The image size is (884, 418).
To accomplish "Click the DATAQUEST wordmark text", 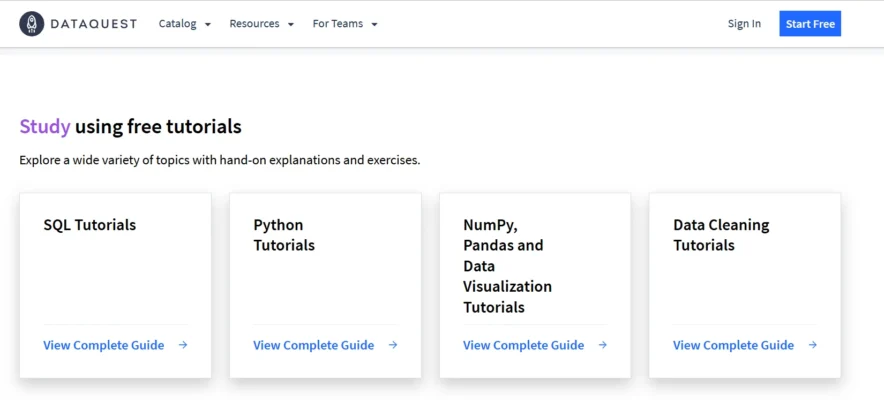I will point(94,24).
